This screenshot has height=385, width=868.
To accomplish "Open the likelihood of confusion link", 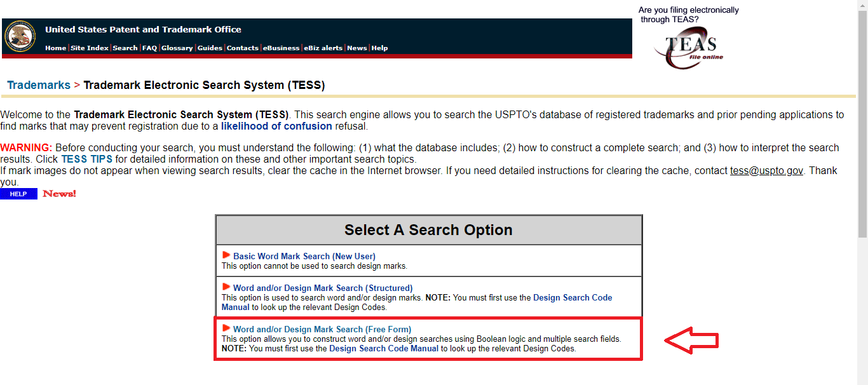I will coord(276,126).
